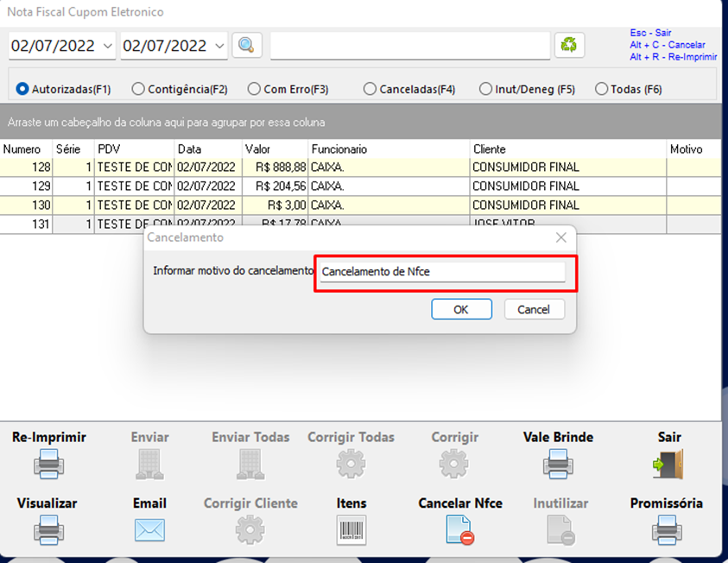Click the Corrigir Todas gear icon
Image resolution: width=728 pixels, height=563 pixels.
[351, 464]
